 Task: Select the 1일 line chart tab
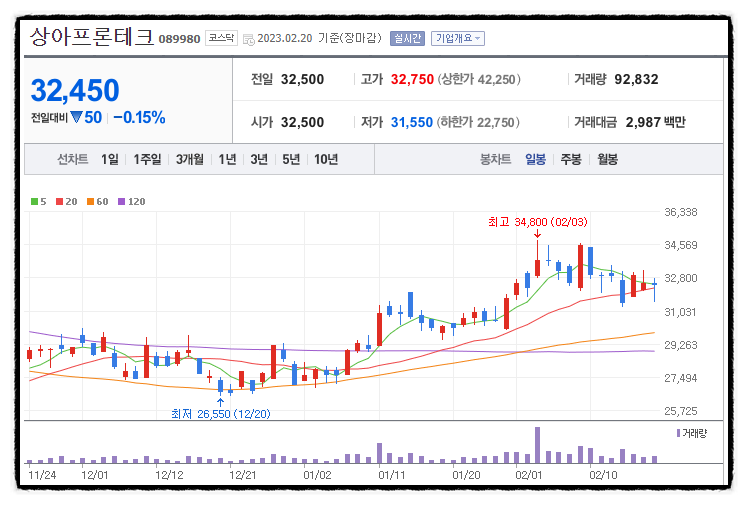[110, 159]
